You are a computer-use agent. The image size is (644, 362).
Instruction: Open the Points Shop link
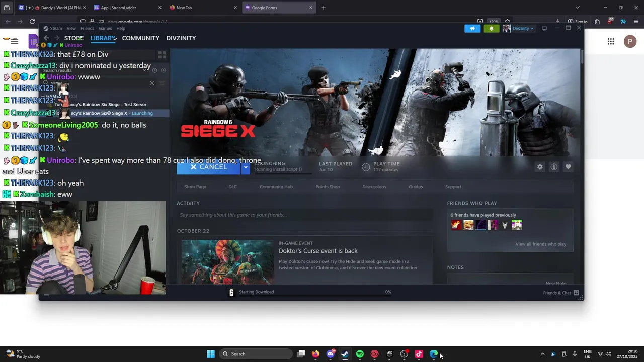[328, 187]
